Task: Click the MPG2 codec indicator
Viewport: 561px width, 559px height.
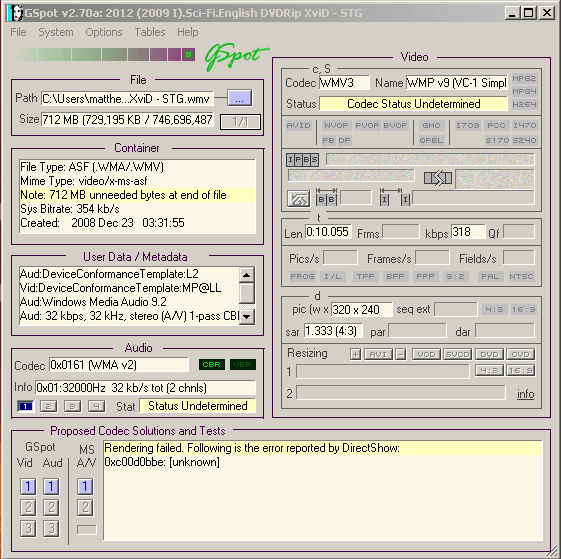Action: 524,78
